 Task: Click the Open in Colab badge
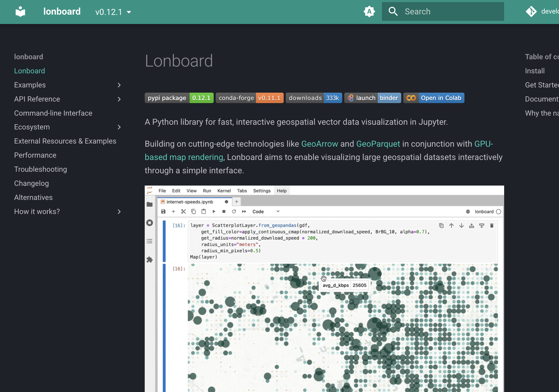434,98
